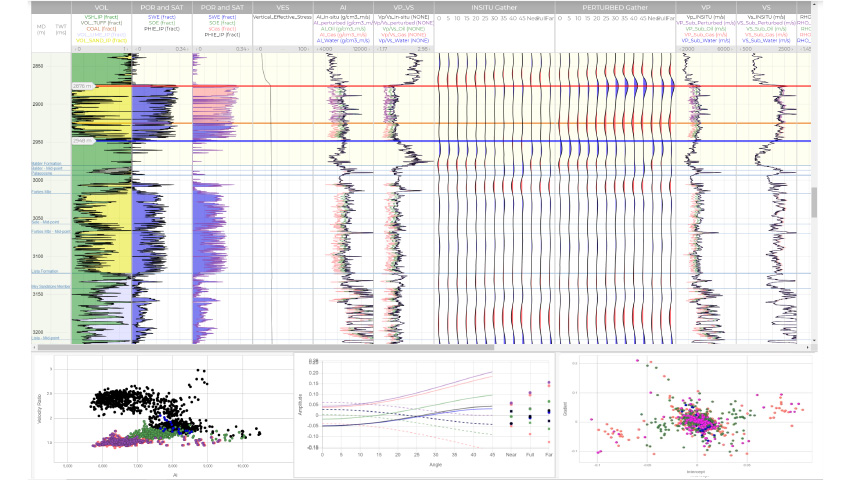Click the VS track 500-2500 scale bar
852x480 pixels.
[x=766, y=49]
